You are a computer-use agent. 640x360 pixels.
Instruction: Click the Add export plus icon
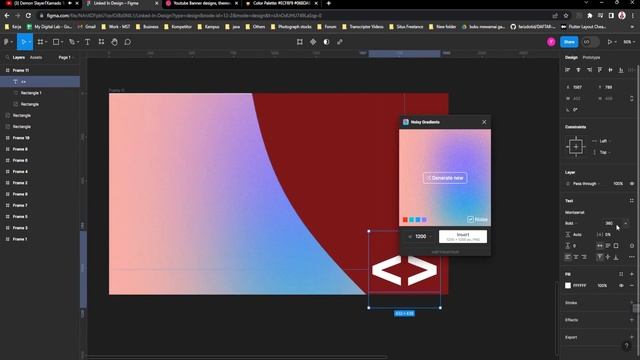(x=632, y=337)
